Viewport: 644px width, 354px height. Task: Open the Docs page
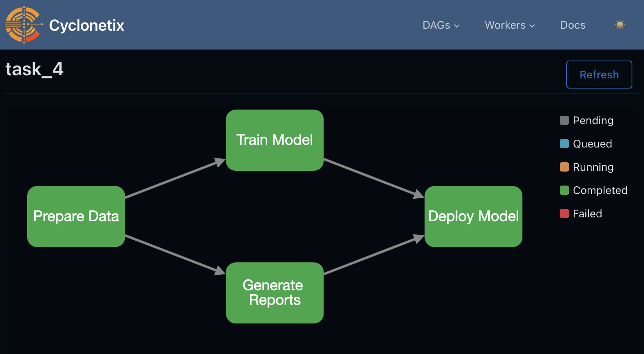coord(573,25)
